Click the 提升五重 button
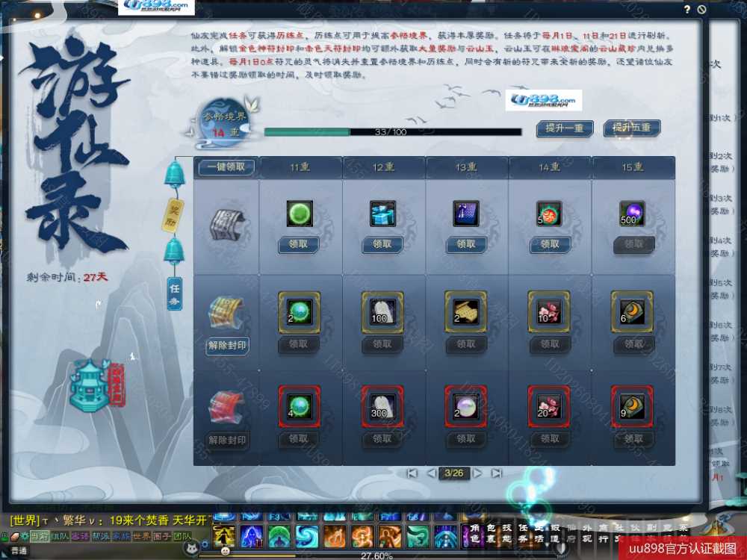 [632, 128]
